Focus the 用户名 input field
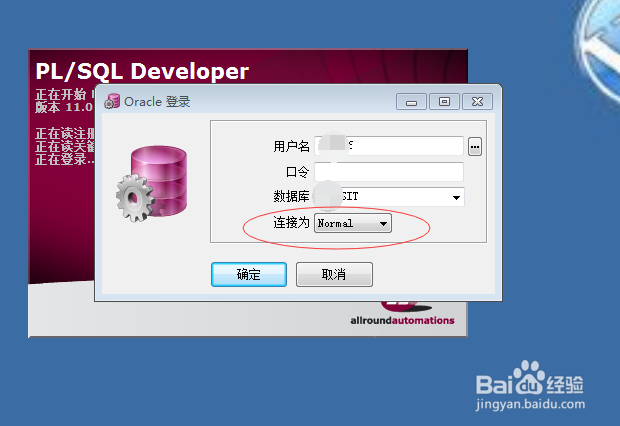The width and height of the screenshot is (620, 426). (x=389, y=146)
